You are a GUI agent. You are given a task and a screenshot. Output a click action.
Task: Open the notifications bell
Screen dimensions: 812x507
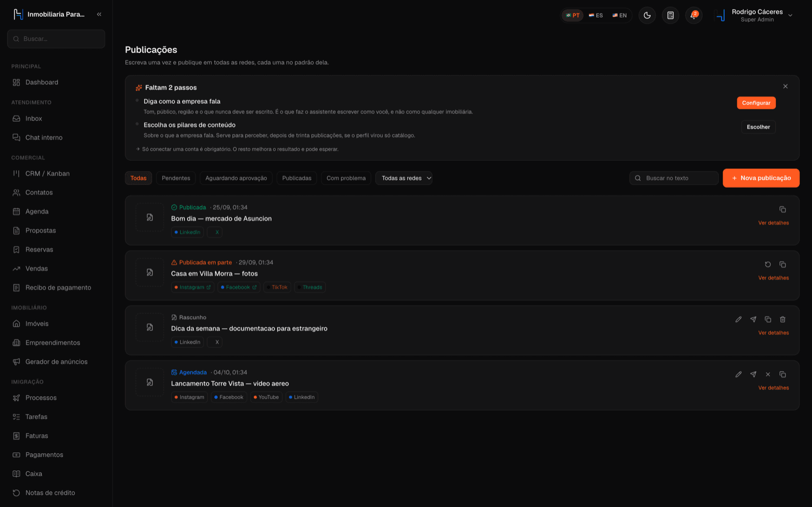[693, 15]
